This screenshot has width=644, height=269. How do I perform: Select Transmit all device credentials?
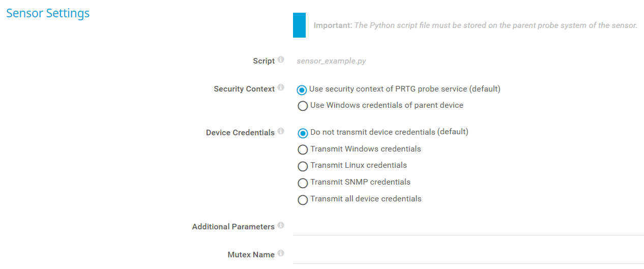303,200
